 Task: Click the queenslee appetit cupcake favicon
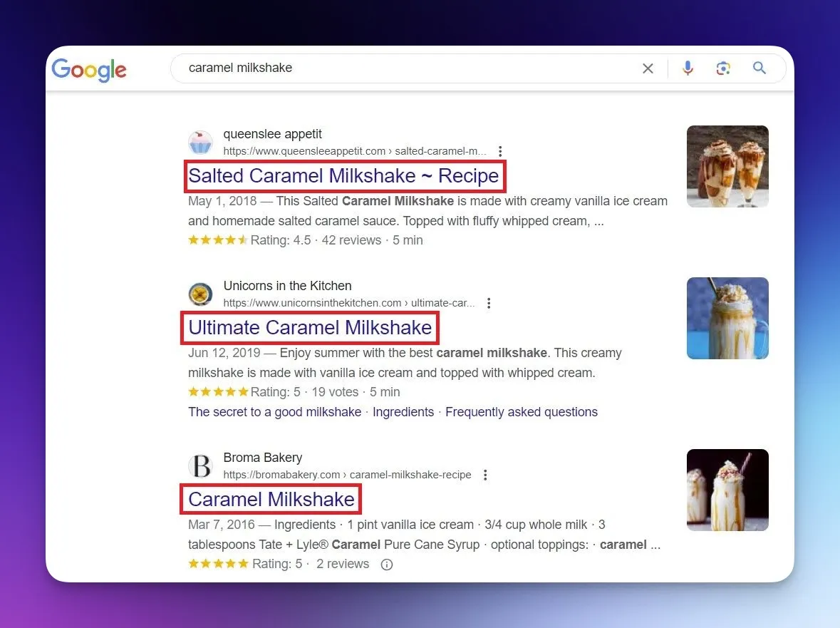(200, 143)
